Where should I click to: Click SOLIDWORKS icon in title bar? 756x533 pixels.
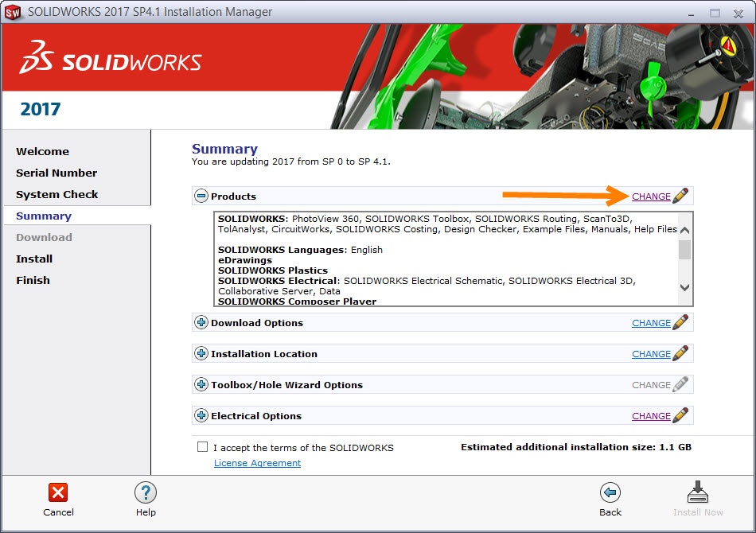click(13, 12)
